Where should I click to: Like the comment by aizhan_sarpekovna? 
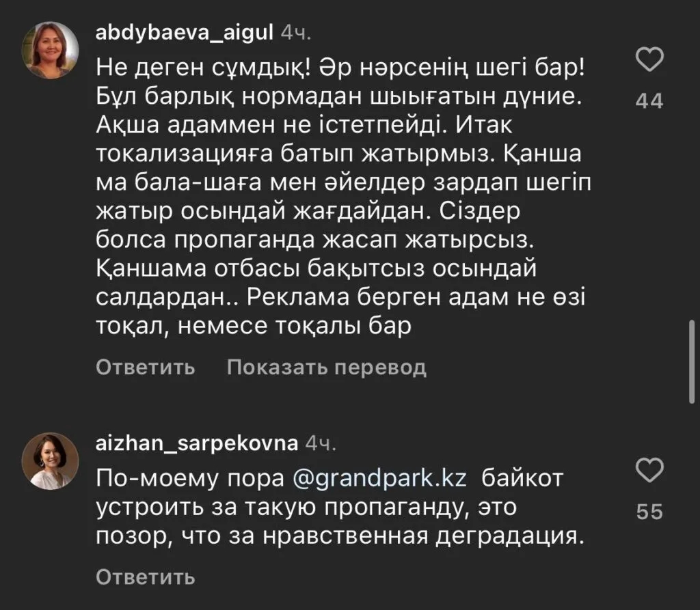pos(649,470)
